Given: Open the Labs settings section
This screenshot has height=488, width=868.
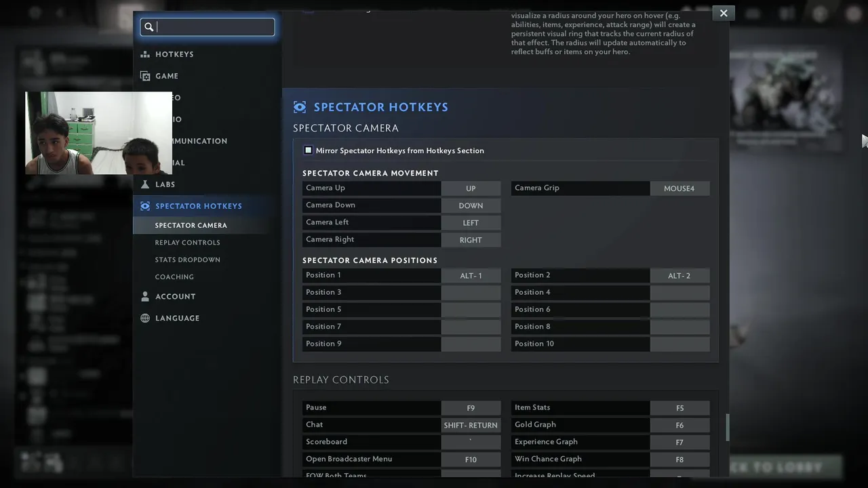Looking at the screenshot, I should coord(165,184).
